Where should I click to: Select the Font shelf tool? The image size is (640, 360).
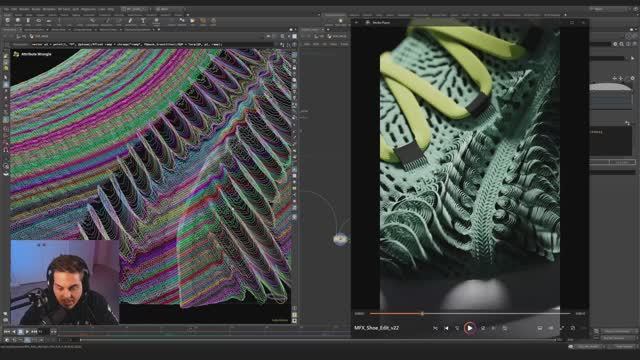pos(143,21)
